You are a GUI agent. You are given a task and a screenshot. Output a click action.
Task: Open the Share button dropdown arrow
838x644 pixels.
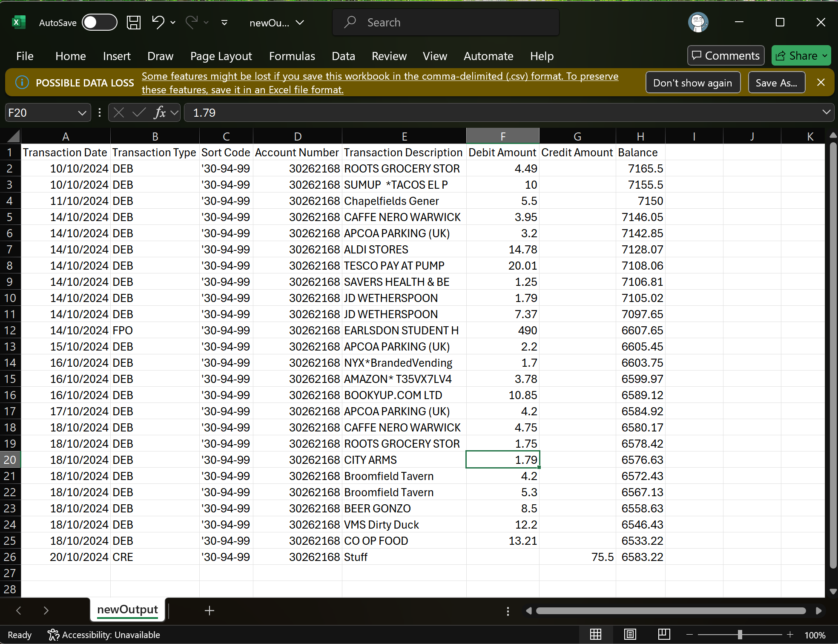tap(825, 56)
